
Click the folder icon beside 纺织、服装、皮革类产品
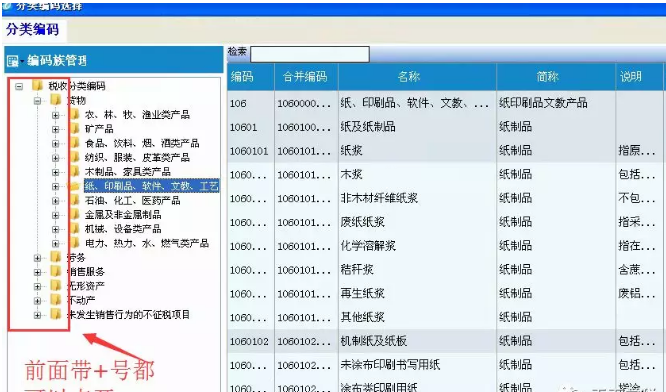click(x=74, y=158)
